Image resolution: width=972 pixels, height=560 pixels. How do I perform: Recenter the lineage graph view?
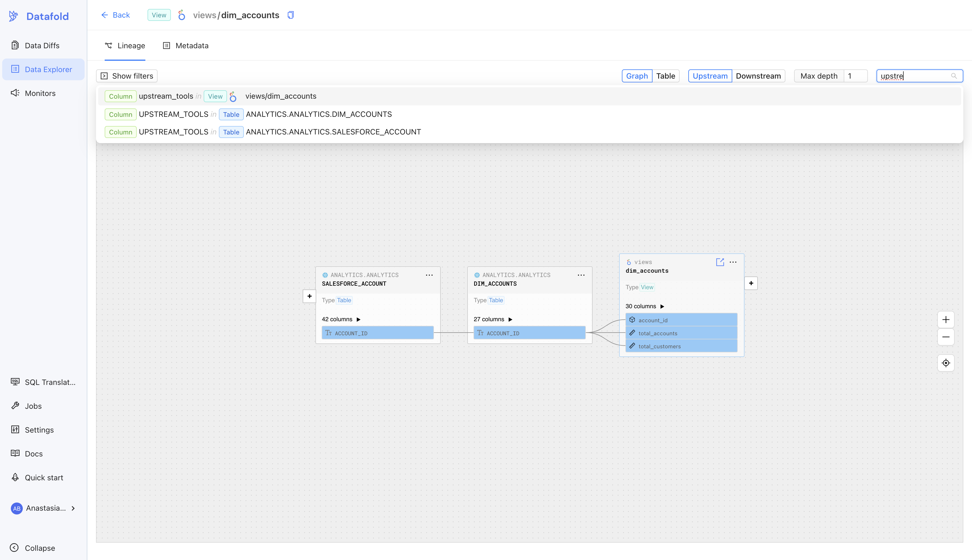[x=945, y=363]
